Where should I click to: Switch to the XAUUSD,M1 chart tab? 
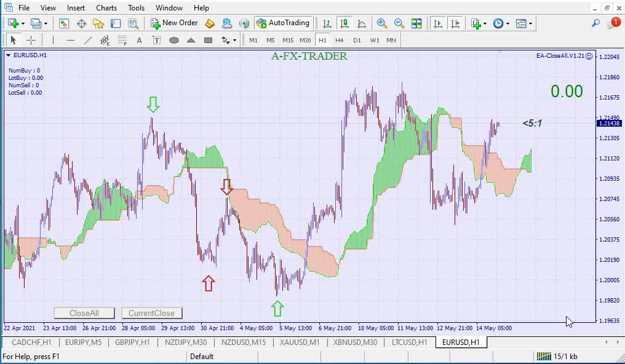click(300, 342)
